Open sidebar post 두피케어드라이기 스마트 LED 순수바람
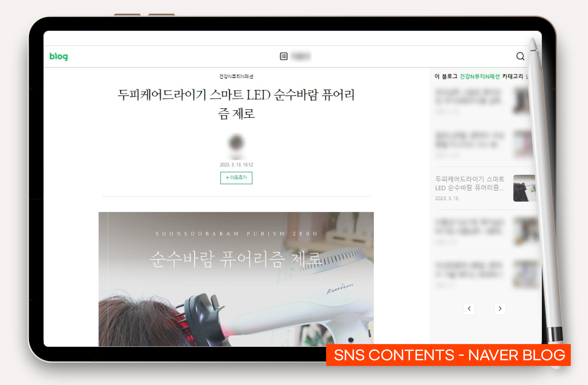The image size is (588, 385). coord(470,183)
